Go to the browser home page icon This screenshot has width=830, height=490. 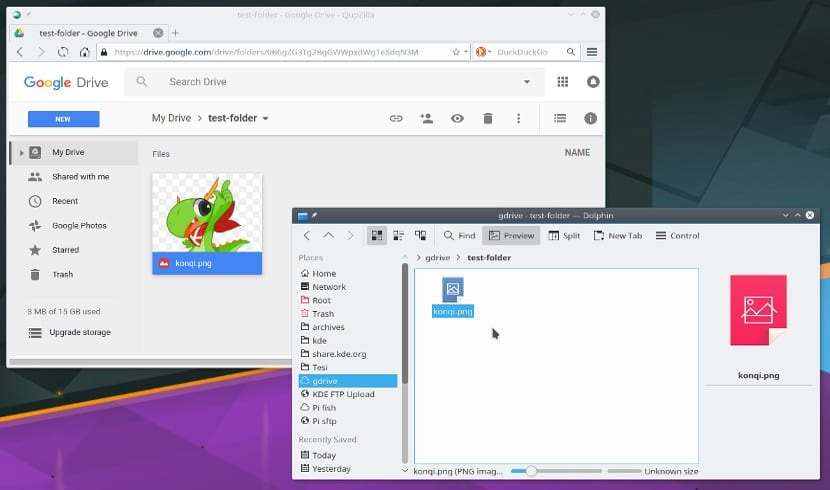(x=84, y=52)
